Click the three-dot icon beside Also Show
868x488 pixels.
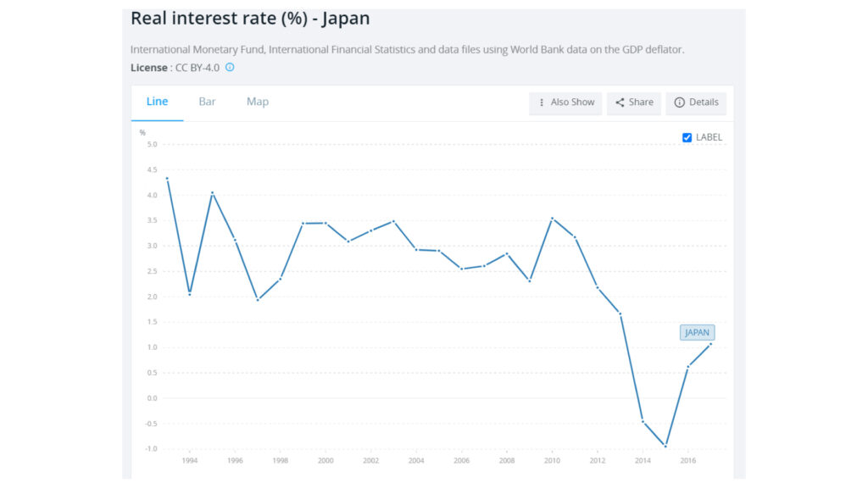tap(542, 103)
